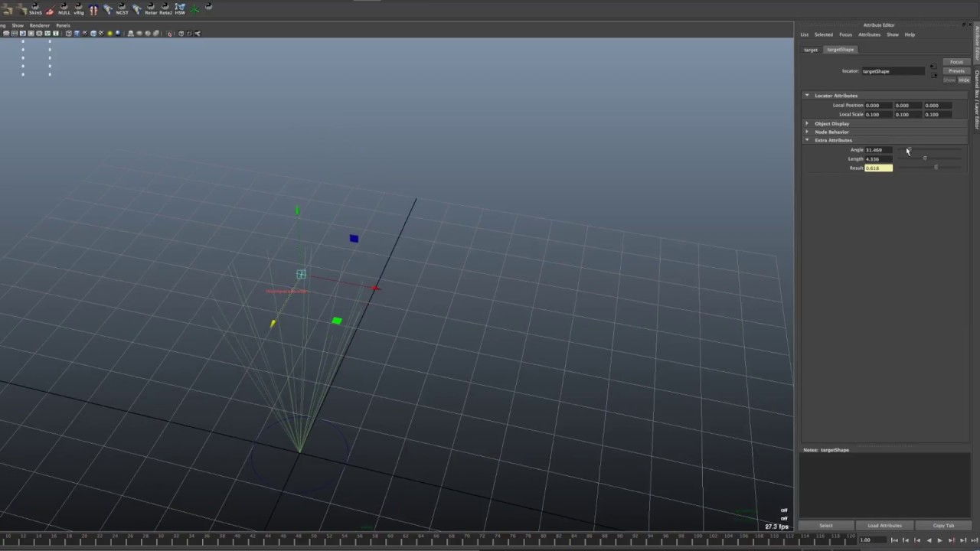The width and height of the screenshot is (980, 551).
Task: Click the blue shaded sphere viewport icon
Action: (x=118, y=34)
